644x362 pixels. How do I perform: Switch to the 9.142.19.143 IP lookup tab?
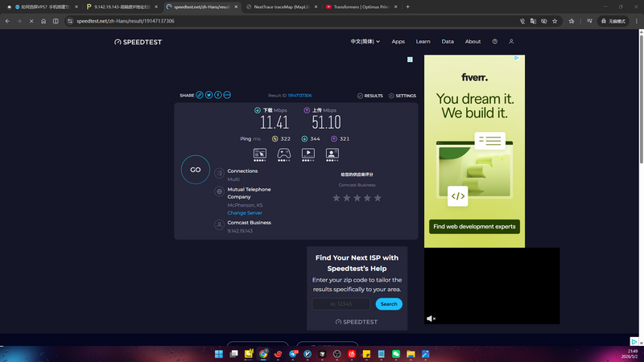122,7
